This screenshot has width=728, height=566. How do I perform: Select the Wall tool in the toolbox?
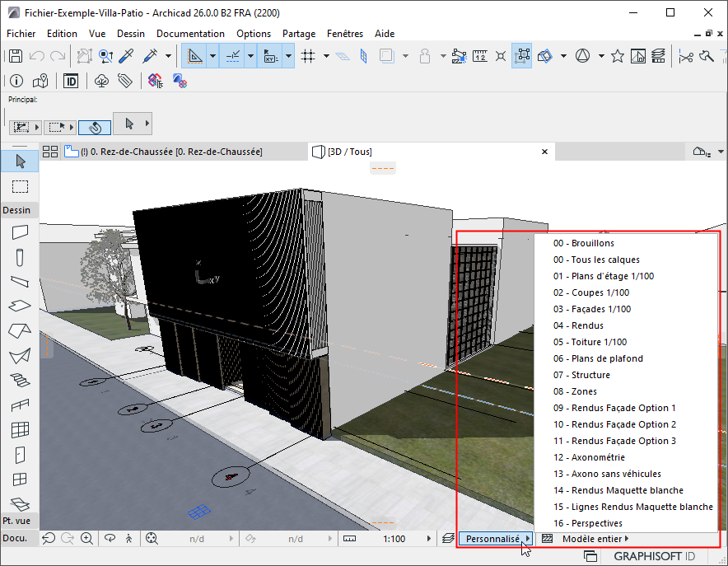20,232
